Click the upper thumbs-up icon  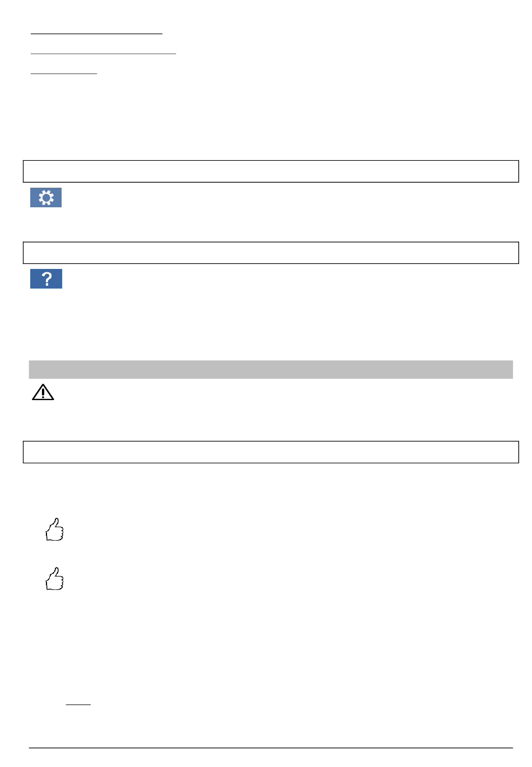tap(54, 529)
